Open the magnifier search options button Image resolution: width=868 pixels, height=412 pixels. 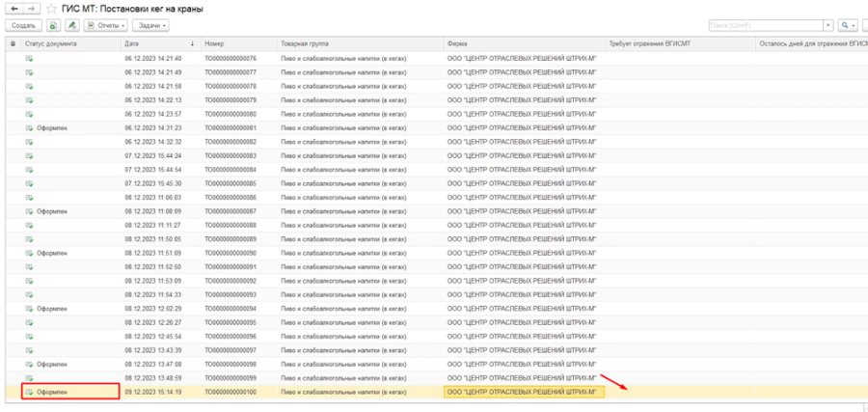848,25
